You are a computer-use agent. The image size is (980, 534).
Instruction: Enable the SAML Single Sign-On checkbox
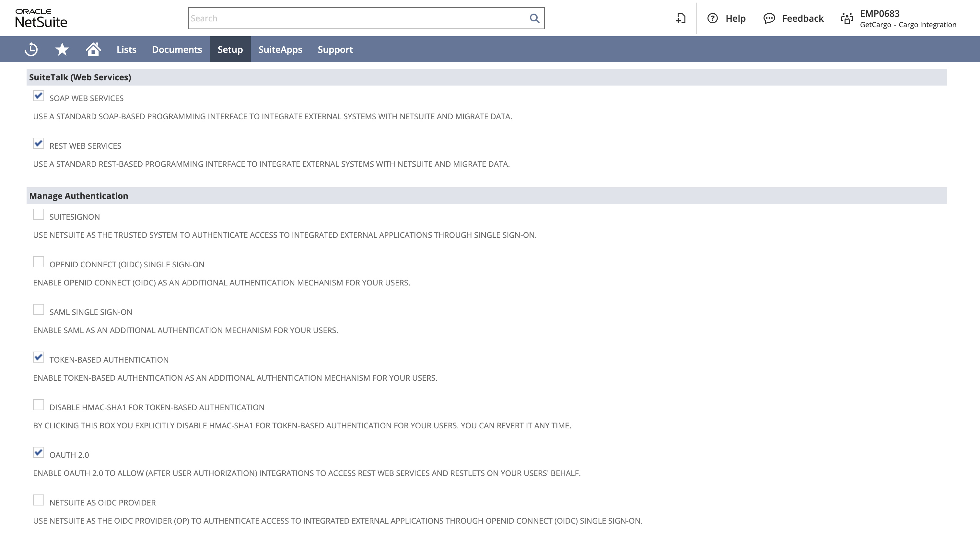pyautogui.click(x=39, y=309)
